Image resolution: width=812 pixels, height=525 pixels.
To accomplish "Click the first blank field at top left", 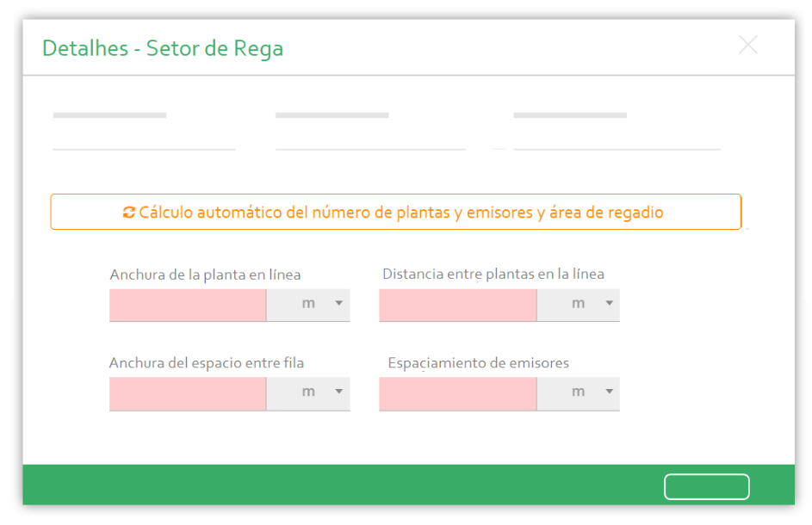I will tap(144, 138).
